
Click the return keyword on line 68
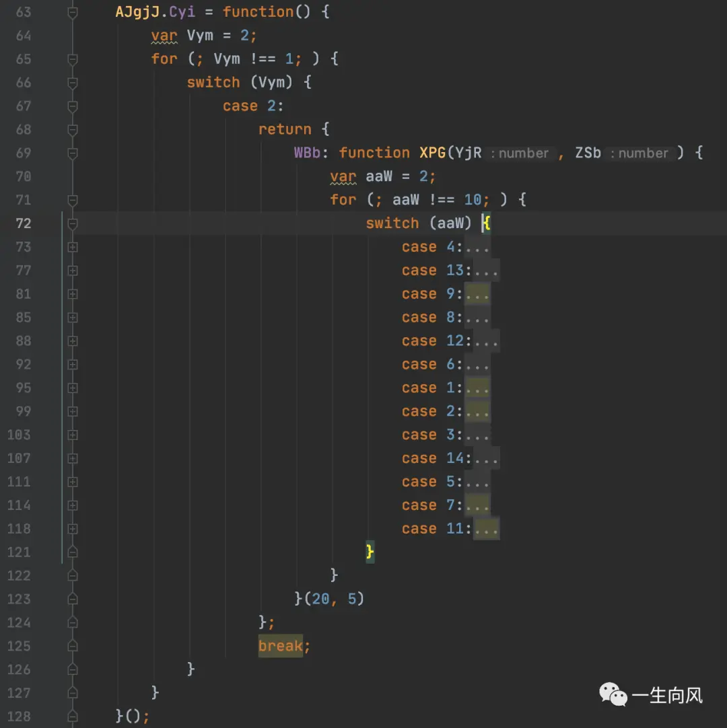click(285, 130)
